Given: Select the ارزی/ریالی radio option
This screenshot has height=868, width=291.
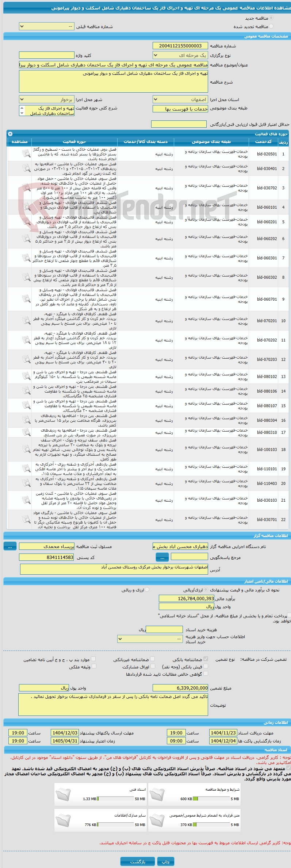Looking at the screenshot, I should pyautogui.click(x=206, y=590).
